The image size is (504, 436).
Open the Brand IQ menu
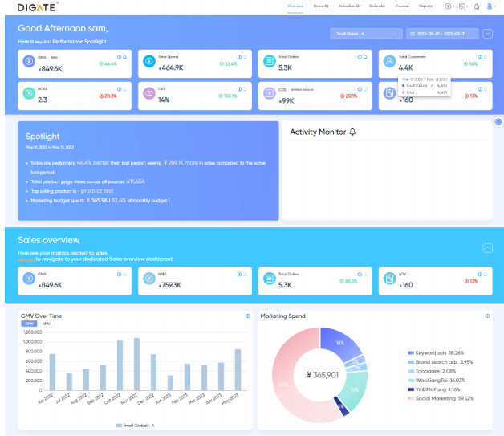click(x=323, y=6)
